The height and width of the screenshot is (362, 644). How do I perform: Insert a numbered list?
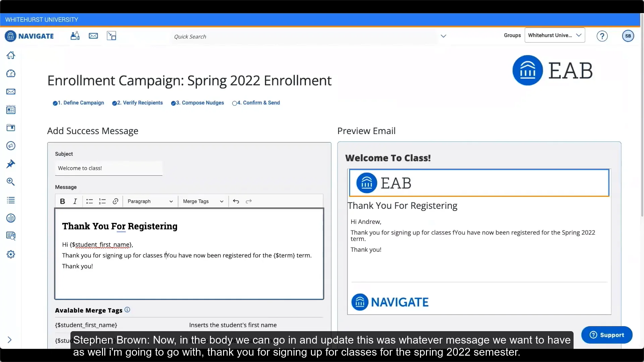pyautogui.click(x=102, y=201)
